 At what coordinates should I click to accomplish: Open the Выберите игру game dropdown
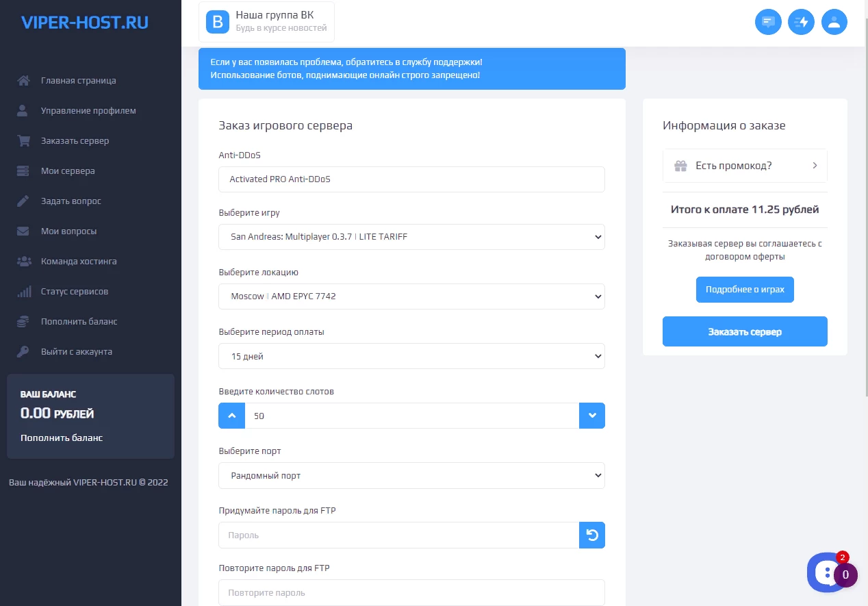click(x=411, y=237)
